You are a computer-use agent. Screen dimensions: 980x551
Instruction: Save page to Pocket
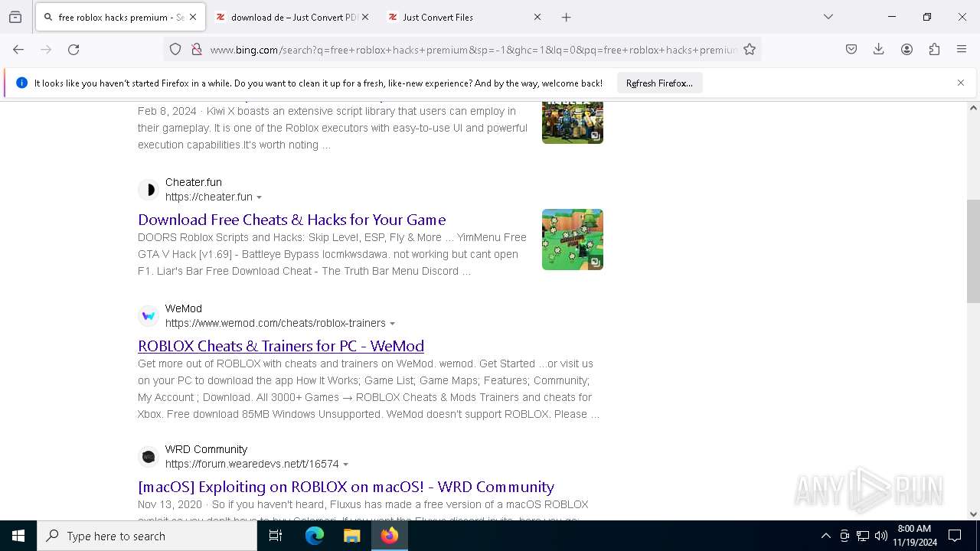pyautogui.click(x=851, y=50)
